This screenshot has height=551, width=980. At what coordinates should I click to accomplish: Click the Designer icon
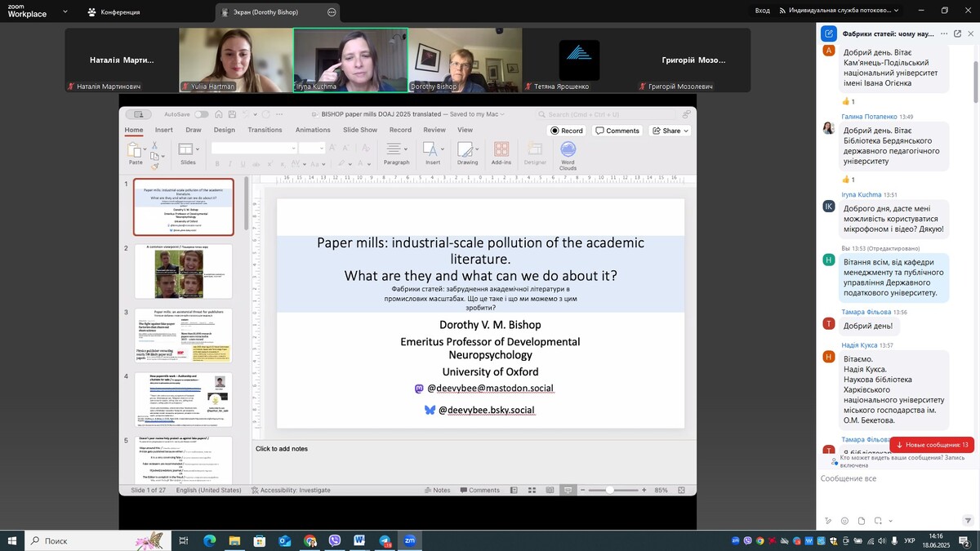pyautogui.click(x=535, y=149)
